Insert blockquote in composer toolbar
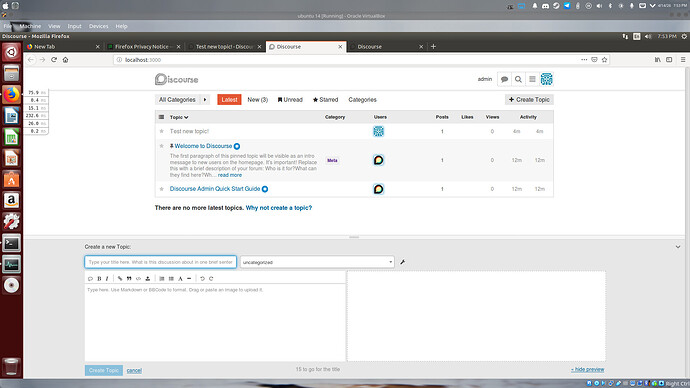 click(x=129, y=278)
